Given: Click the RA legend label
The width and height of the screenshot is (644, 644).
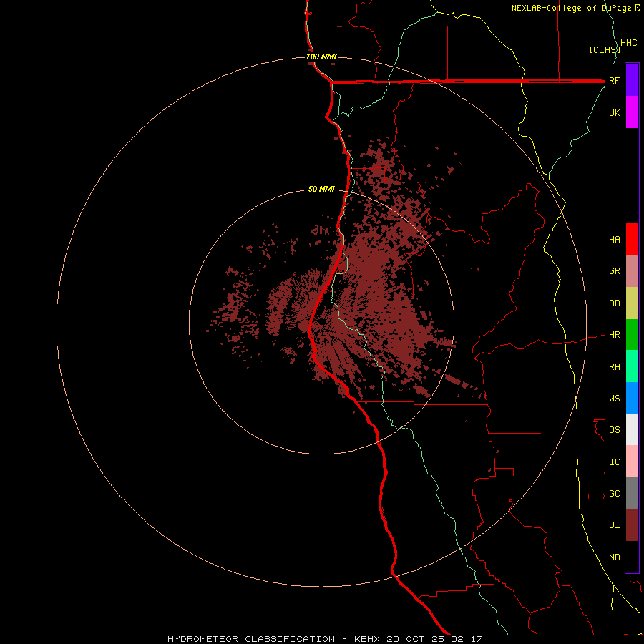Looking at the screenshot, I should (x=614, y=367).
